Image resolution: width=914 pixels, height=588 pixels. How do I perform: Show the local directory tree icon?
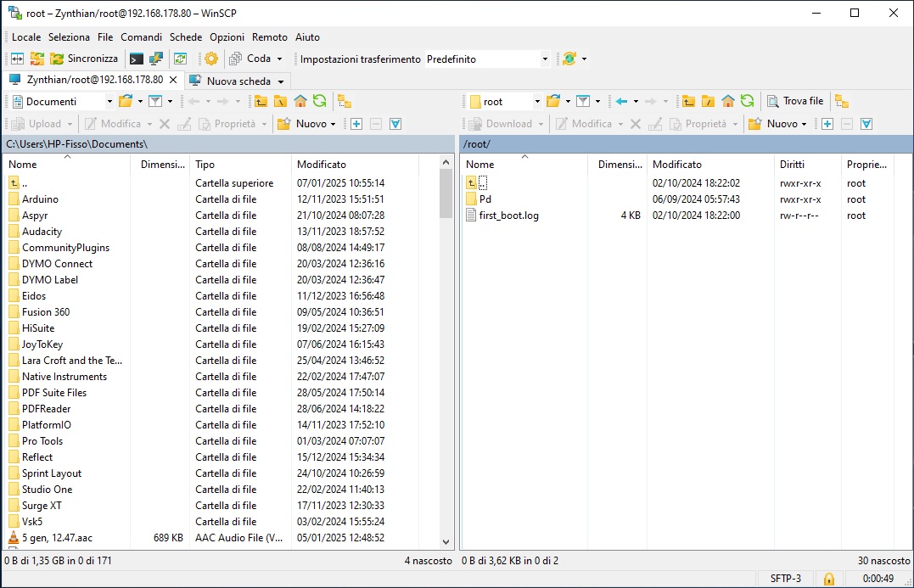pos(345,102)
